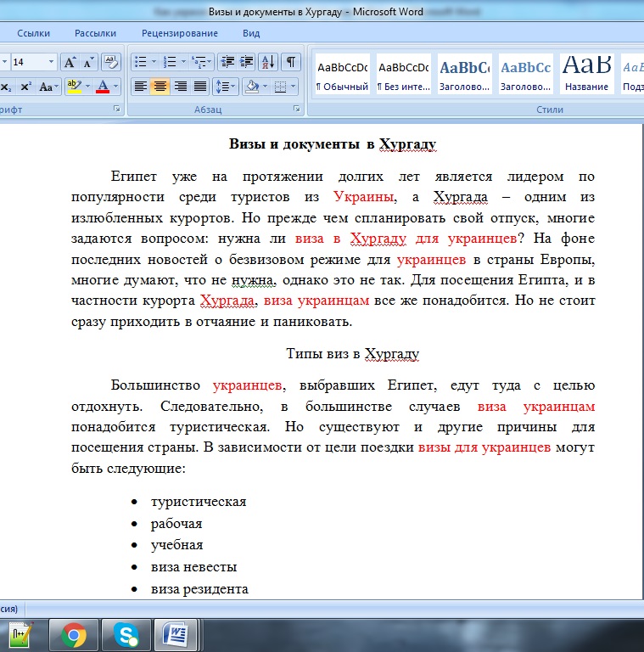
Task: Apply yellow text highlight color
Action: click(74, 87)
